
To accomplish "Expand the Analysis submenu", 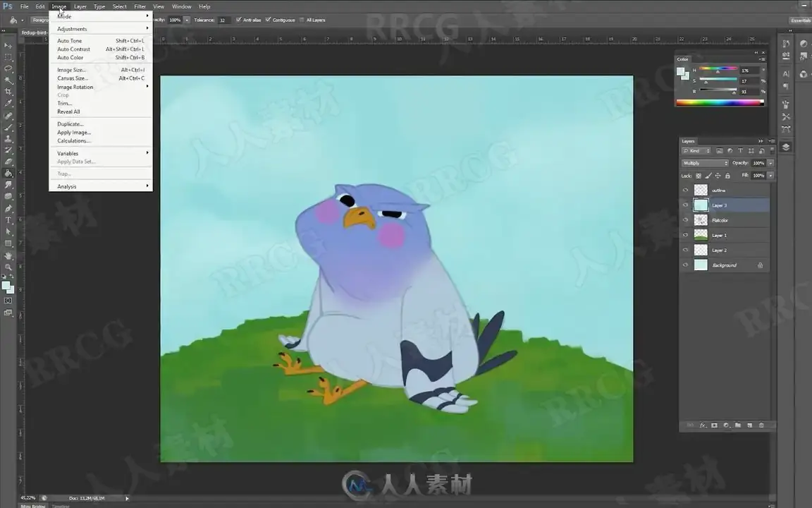I will point(102,186).
